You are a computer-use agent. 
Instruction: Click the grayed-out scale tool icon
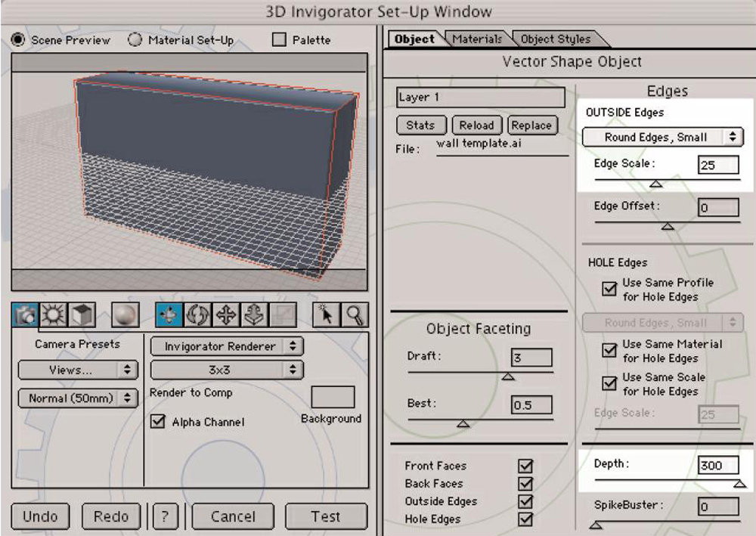[283, 315]
